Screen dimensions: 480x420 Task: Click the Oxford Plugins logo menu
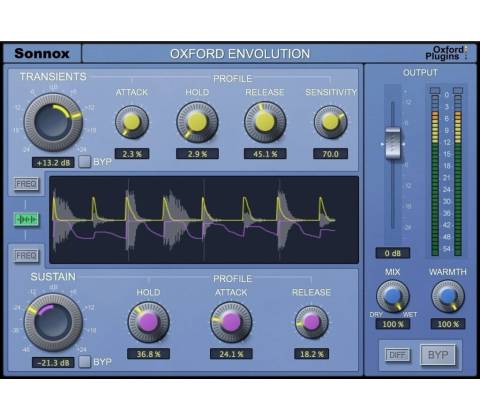click(446, 53)
